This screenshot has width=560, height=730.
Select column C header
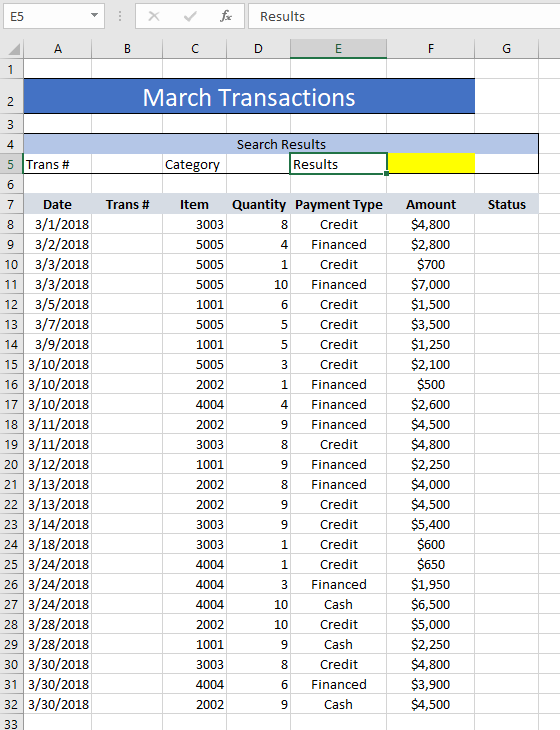[x=195, y=49]
